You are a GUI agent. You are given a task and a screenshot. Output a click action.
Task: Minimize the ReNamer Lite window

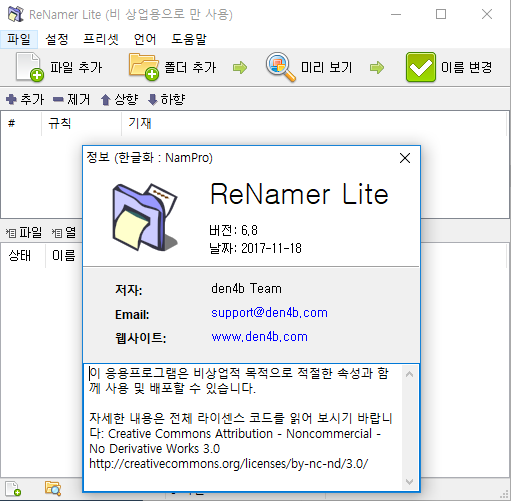pos(396,14)
